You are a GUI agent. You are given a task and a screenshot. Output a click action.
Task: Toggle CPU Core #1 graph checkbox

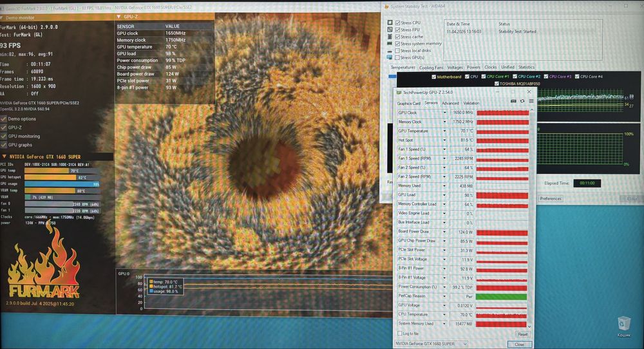point(484,77)
